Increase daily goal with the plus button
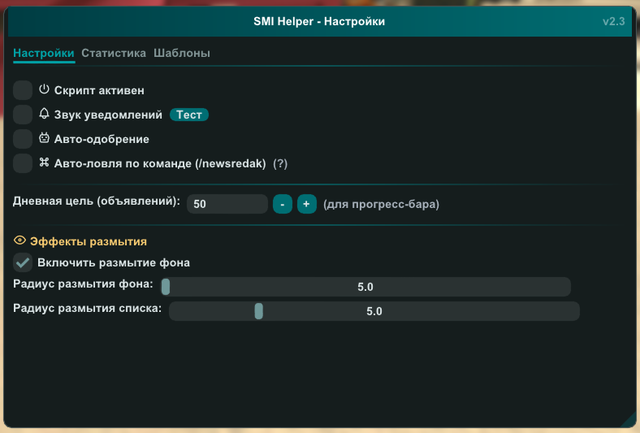Screen dimensions: 640x433 (x=306, y=203)
